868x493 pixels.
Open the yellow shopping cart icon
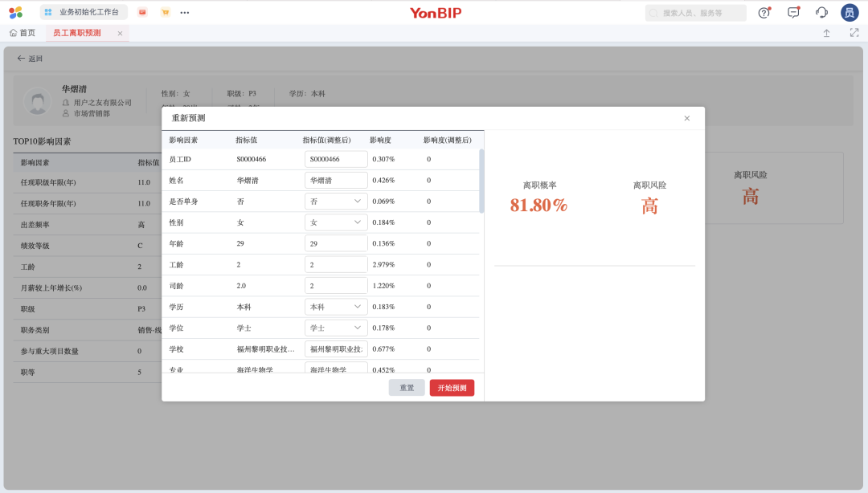(x=165, y=12)
